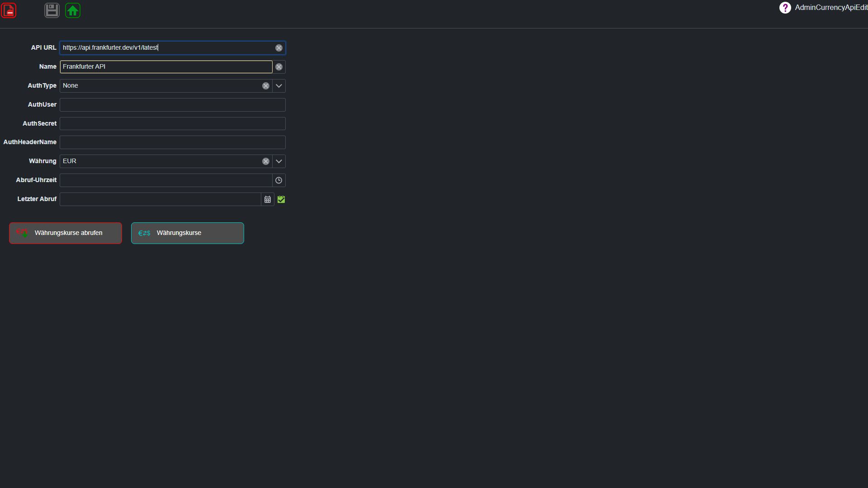This screenshot has height=488, width=868.
Task: Open the Letzter Abruf calendar picker
Action: click(268, 199)
